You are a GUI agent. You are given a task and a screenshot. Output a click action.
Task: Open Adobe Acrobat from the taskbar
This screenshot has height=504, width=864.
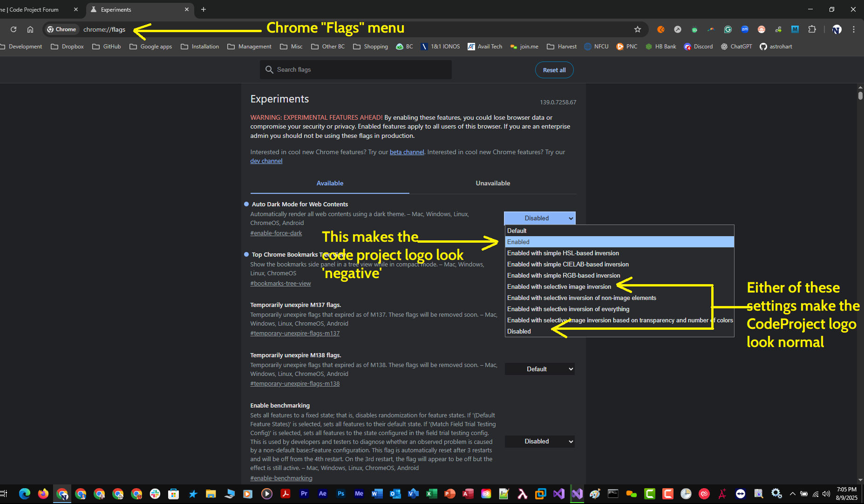click(x=286, y=494)
